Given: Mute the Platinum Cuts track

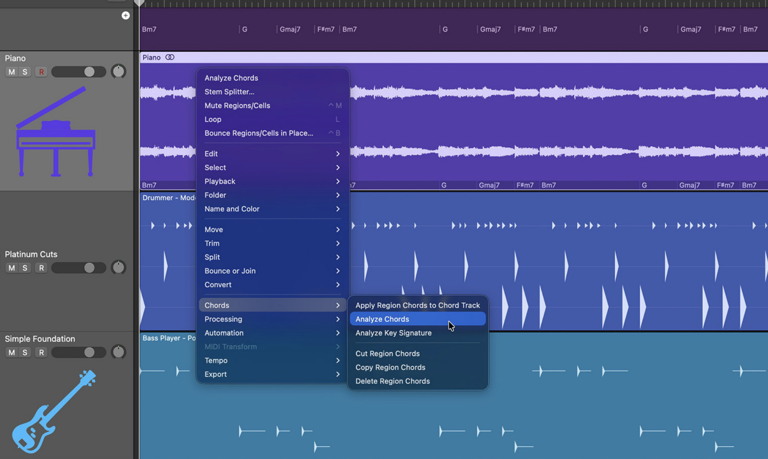Looking at the screenshot, I should [11, 268].
